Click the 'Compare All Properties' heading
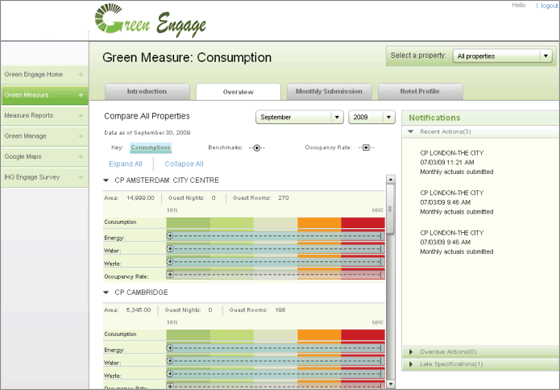 click(x=147, y=116)
